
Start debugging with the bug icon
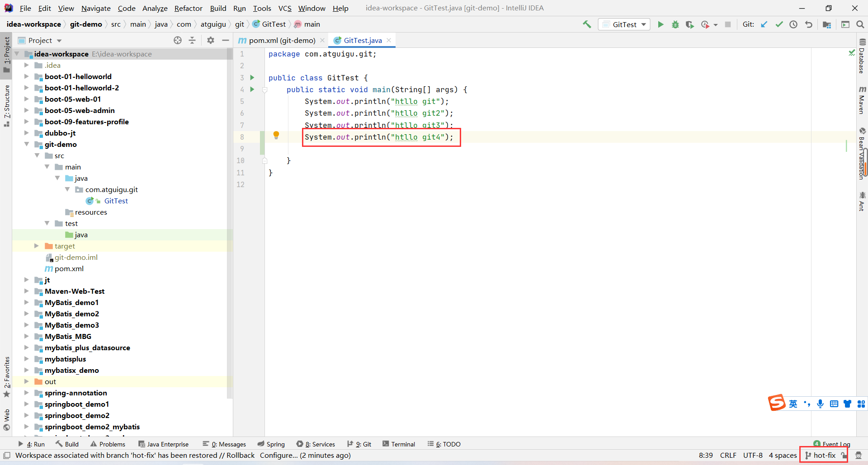(x=675, y=24)
